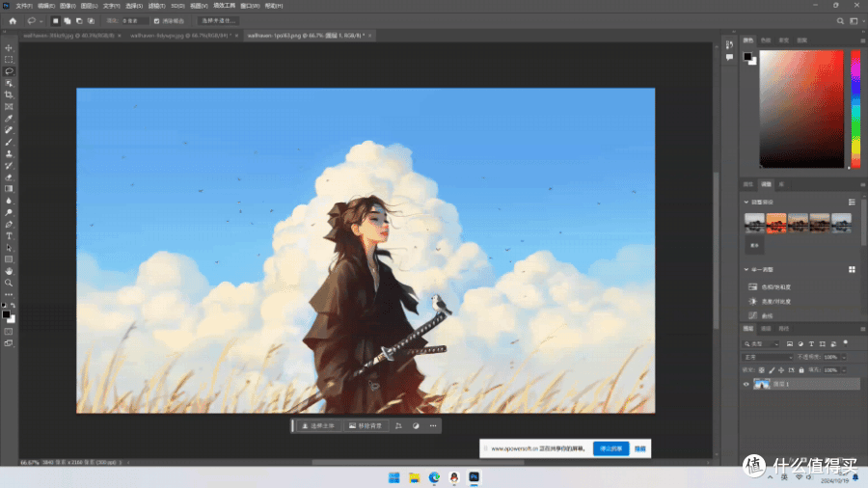Collapse the single adjustments section
This screenshot has width=868, height=488.
tap(746, 269)
